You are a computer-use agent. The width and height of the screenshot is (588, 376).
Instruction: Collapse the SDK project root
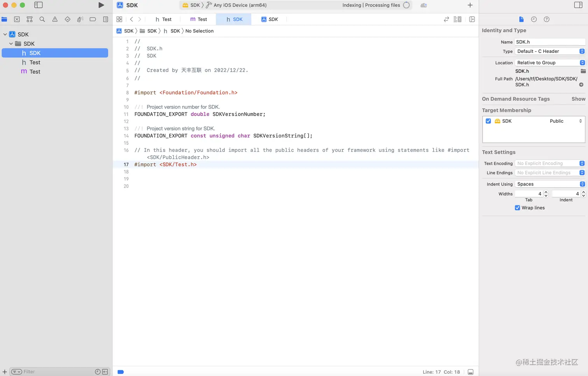tap(5, 34)
